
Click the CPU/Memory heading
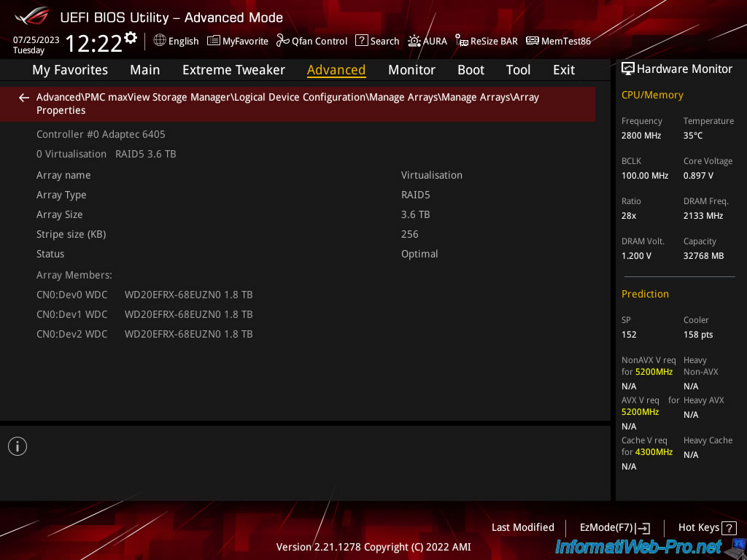652,95
